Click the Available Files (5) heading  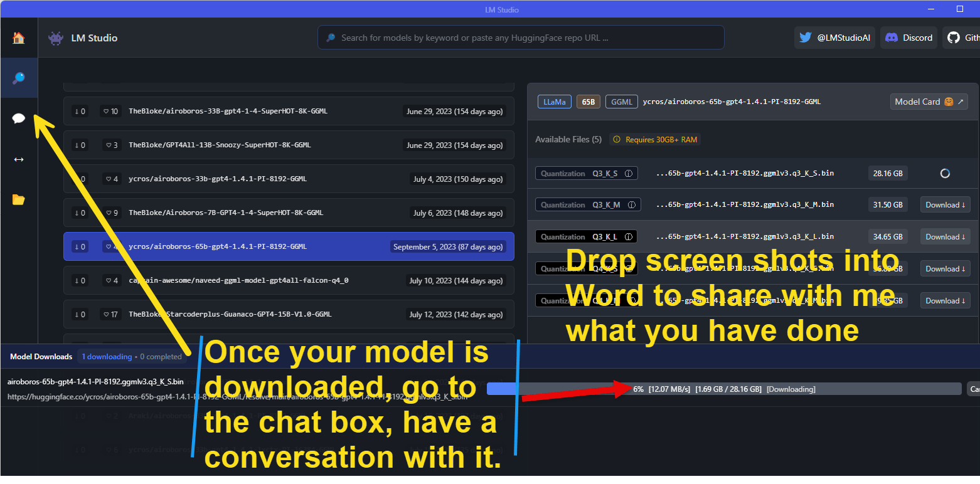tap(568, 139)
